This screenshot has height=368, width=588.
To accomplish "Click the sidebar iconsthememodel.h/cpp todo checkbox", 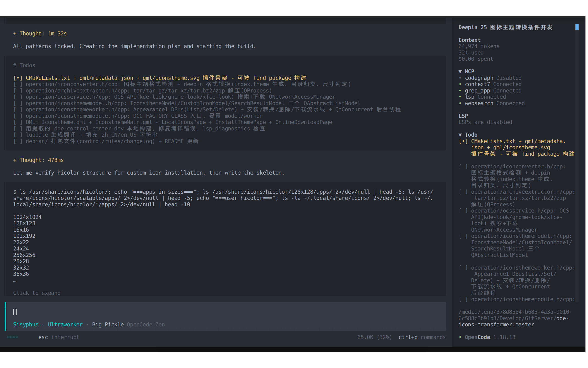I will click(463, 236).
